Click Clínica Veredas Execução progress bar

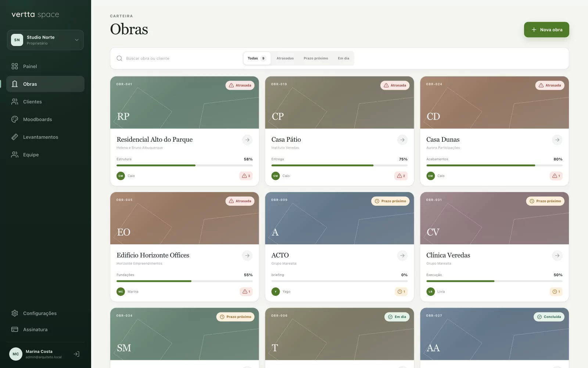[494, 281]
